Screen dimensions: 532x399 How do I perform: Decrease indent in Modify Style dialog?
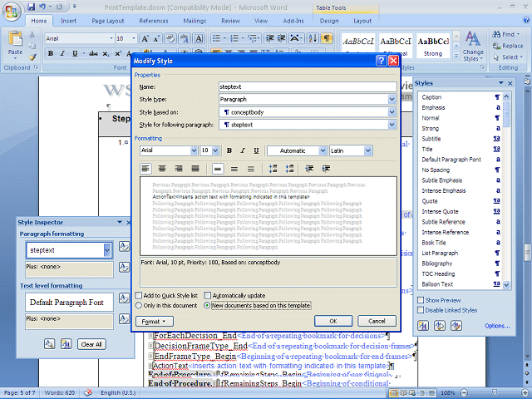[x=309, y=169]
